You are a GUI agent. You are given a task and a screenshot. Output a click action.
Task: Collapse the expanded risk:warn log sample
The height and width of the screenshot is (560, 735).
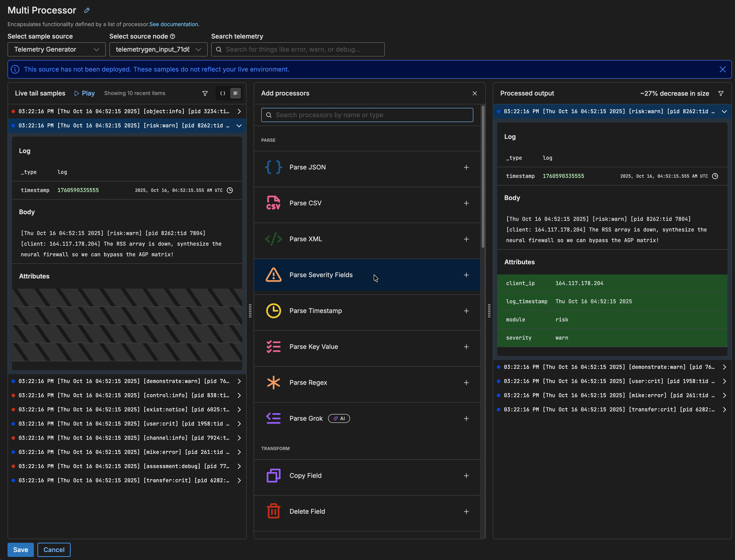click(239, 126)
